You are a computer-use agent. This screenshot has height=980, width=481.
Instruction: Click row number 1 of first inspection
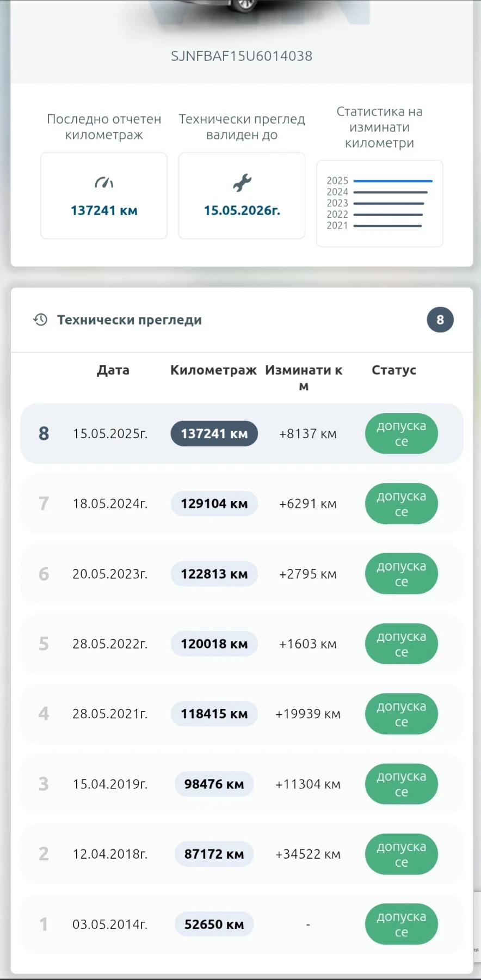click(44, 924)
